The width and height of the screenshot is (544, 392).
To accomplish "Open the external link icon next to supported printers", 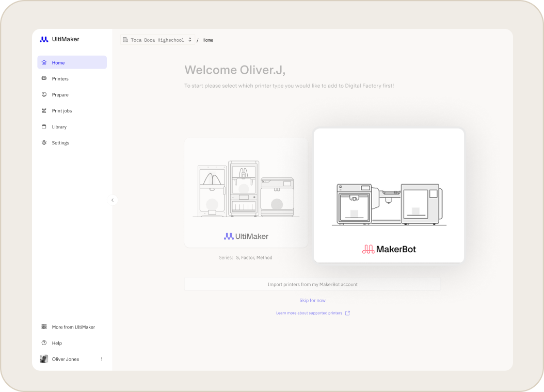I will (x=347, y=313).
